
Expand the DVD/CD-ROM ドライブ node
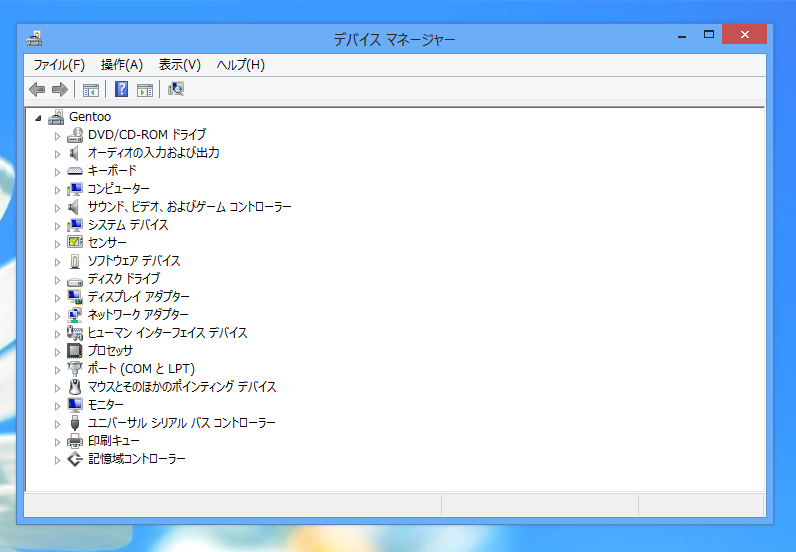click(57, 136)
